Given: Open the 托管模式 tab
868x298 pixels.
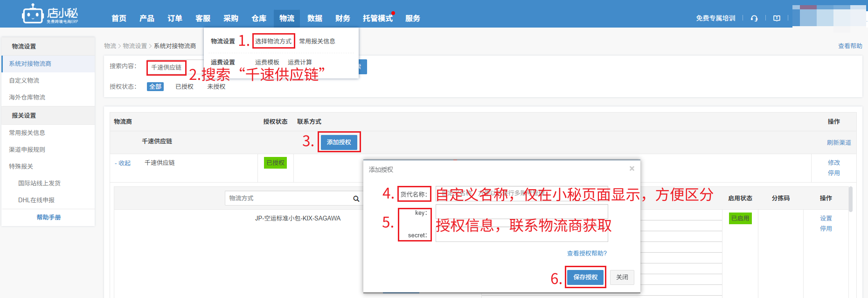Looking at the screenshot, I should point(378,18).
